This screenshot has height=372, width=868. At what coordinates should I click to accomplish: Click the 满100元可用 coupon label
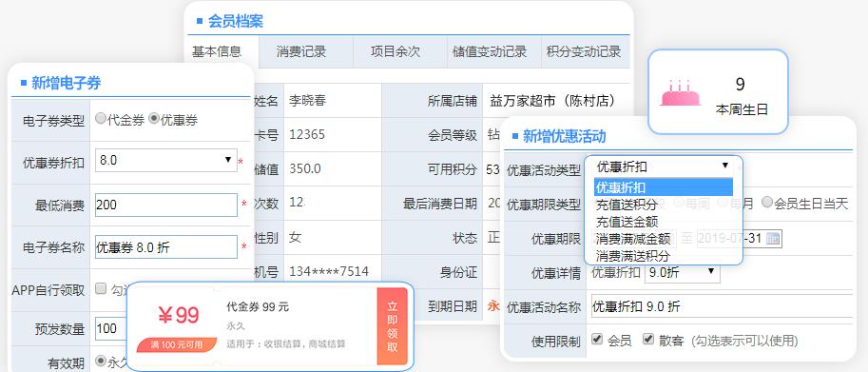point(177,344)
